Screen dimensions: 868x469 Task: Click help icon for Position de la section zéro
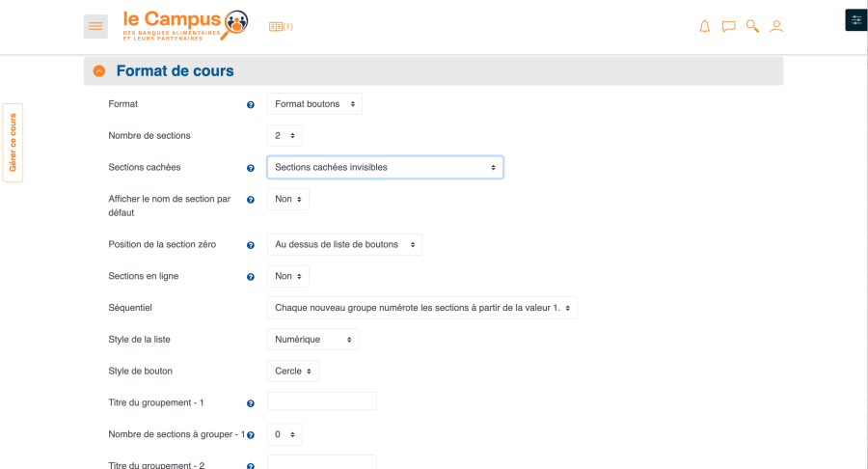[251, 245]
